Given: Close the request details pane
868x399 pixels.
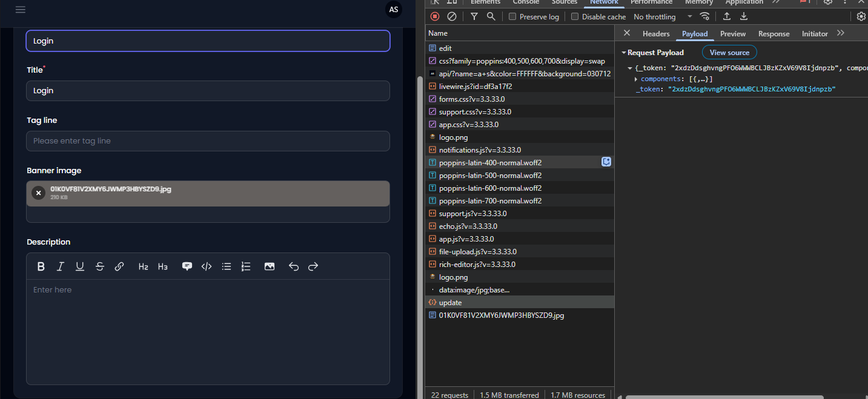Looking at the screenshot, I should click(627, 33).
